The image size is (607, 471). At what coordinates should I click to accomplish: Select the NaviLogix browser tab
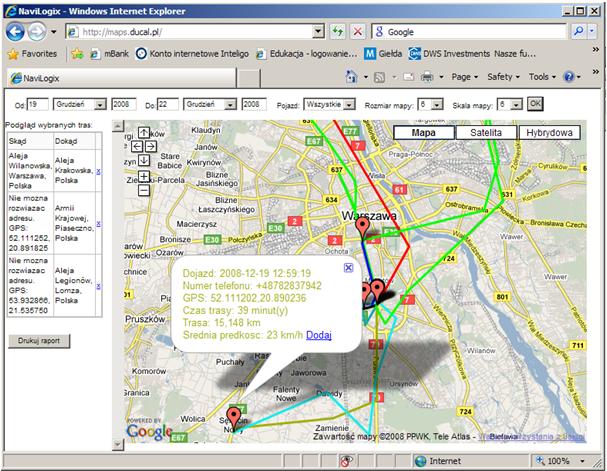[121, 78]
